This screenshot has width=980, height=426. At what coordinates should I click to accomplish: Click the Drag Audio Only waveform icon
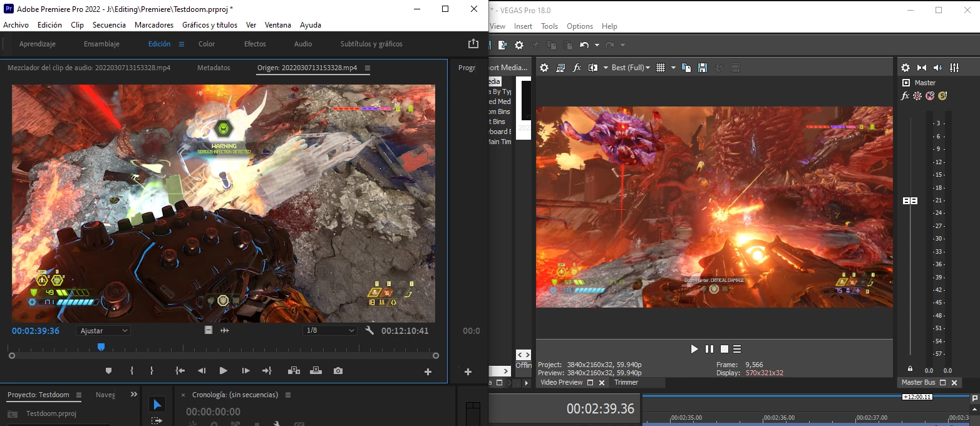click(x=225, y=330)
